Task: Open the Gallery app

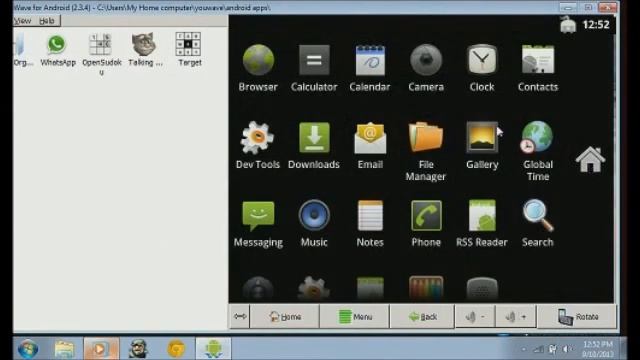Action: coord(482,145)
